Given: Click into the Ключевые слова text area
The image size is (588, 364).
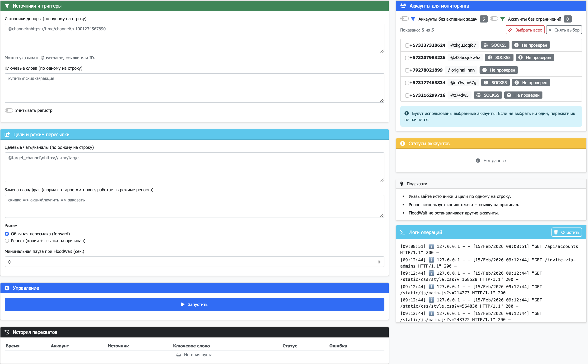Looking at the screenshot, I should click(194, 88).
